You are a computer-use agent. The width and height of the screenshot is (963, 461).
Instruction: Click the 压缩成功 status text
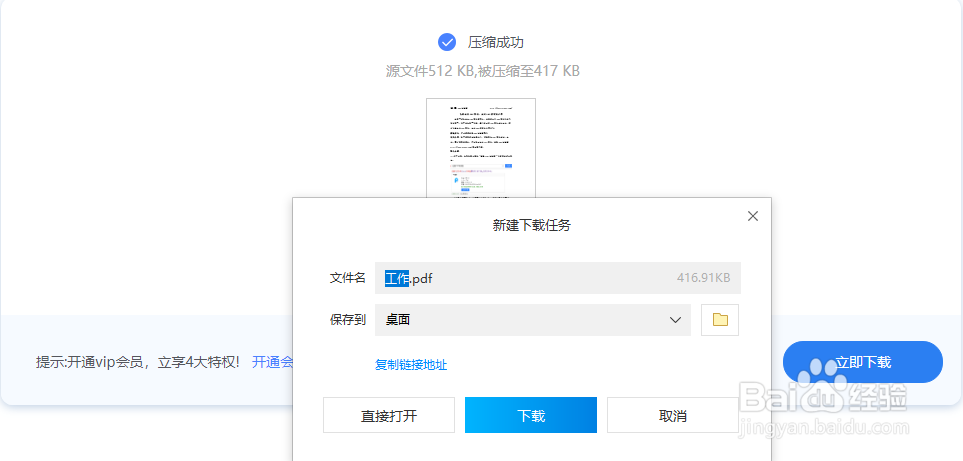pyautogui.click(x=496, y=42)
